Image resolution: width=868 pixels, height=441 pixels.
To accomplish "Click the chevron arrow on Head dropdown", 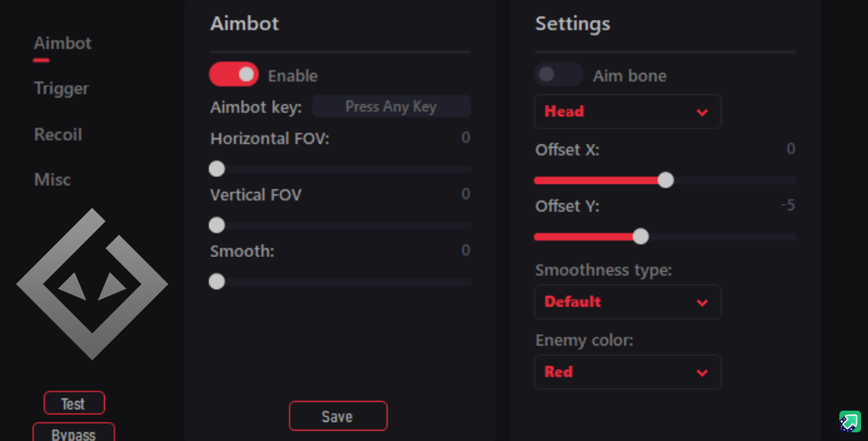I will click(x=702, y=113).
